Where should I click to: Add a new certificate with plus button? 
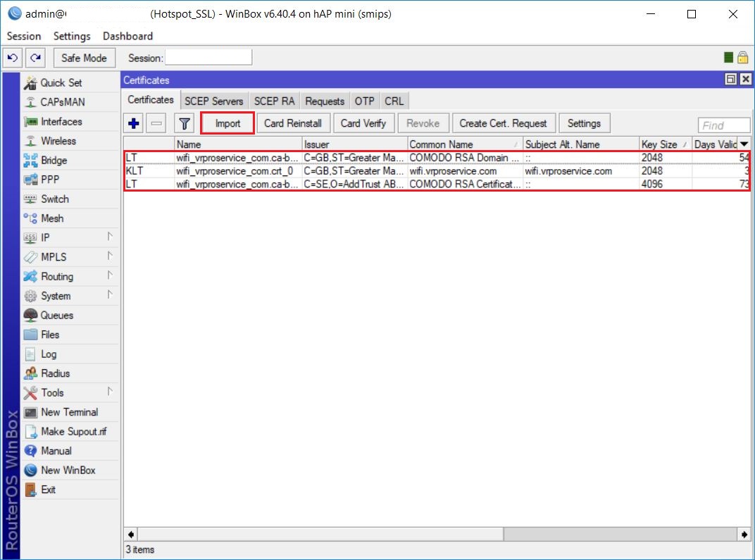click(x=134, y=123)
